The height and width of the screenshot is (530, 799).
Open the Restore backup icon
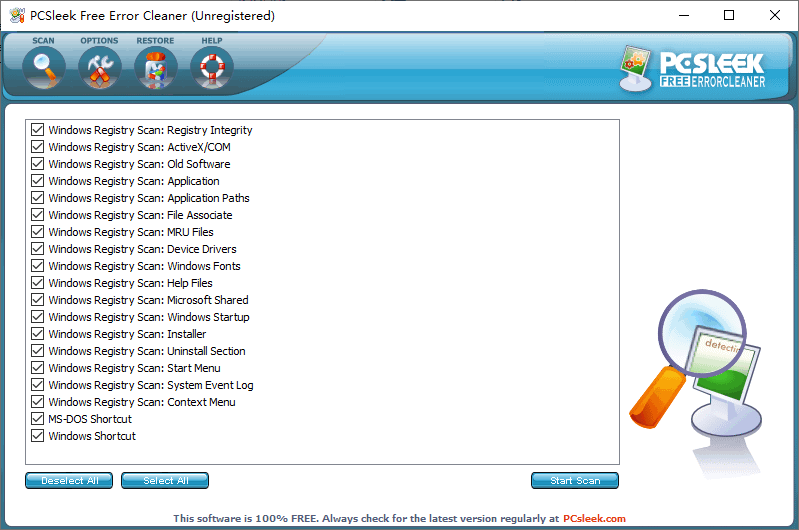point(156,67)
